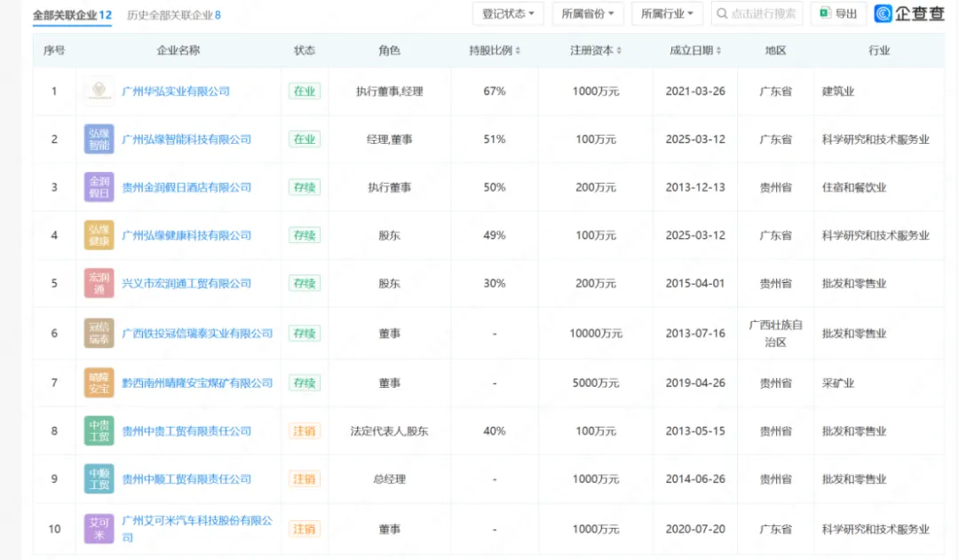Click the 广州华弘实业有限公司 company logo
Viewport: 959px width, 560px height.
point(99,91)
